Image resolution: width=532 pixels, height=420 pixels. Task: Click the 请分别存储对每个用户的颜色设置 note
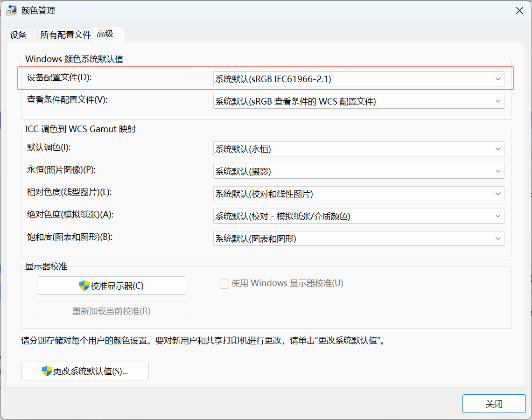(203, 340)
